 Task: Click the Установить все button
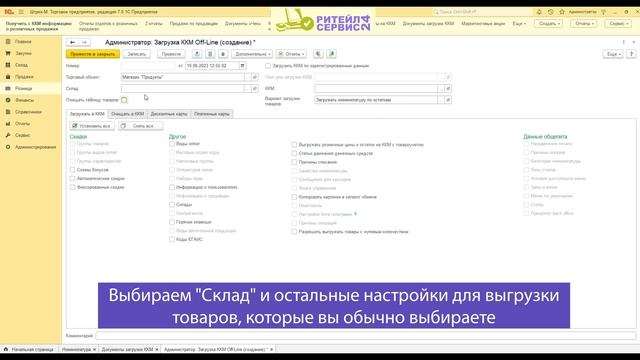[92, 126]
